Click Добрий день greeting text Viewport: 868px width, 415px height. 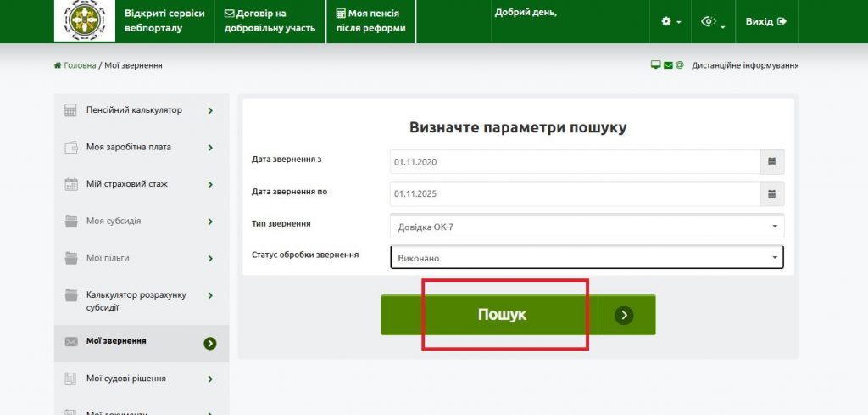tap(526, 13)
